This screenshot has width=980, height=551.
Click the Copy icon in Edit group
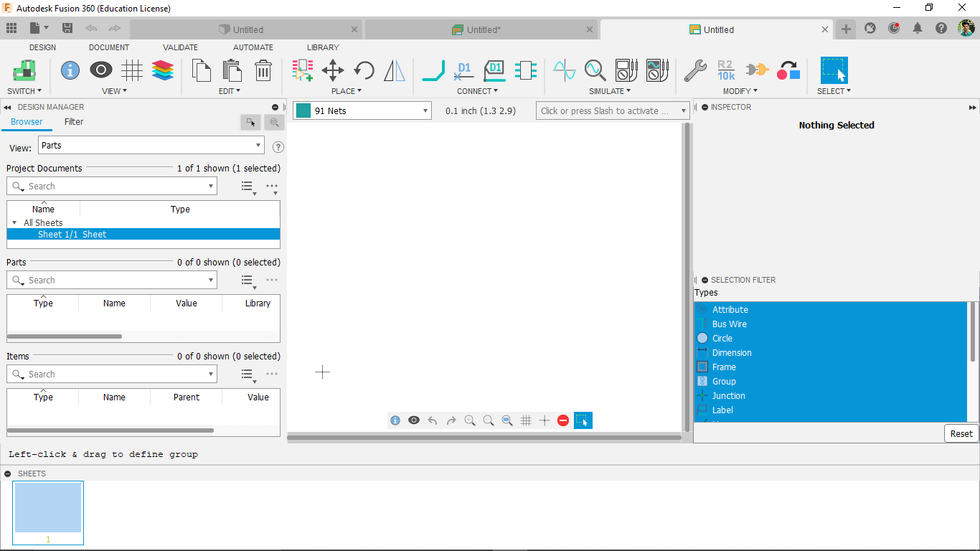coord(202,70)
